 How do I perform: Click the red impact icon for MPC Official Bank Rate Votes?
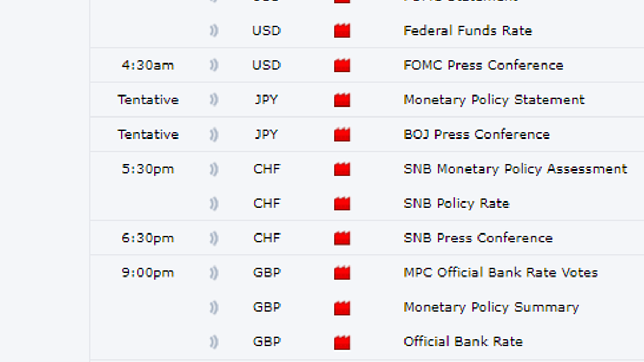[x=342, y=273]
